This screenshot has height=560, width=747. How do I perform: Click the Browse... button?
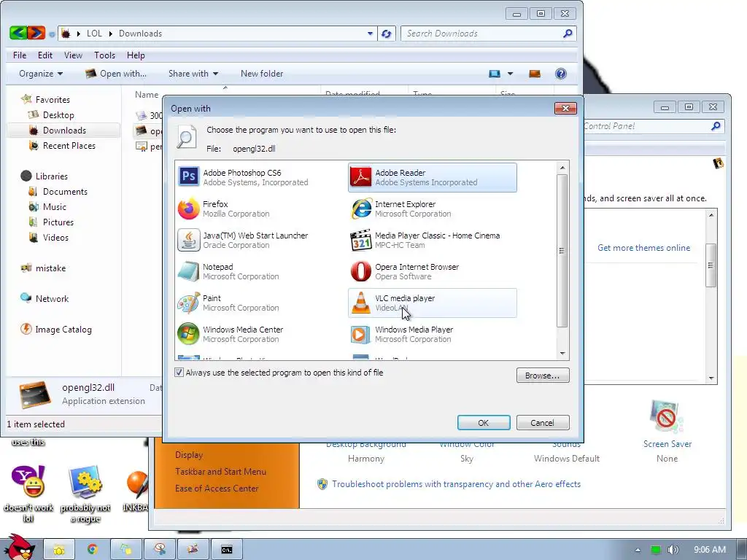point(543,376)
